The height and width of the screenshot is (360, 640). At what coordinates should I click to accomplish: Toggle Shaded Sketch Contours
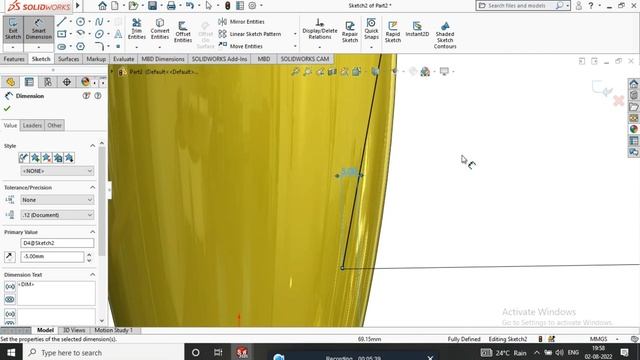click(x=445, y=35)
